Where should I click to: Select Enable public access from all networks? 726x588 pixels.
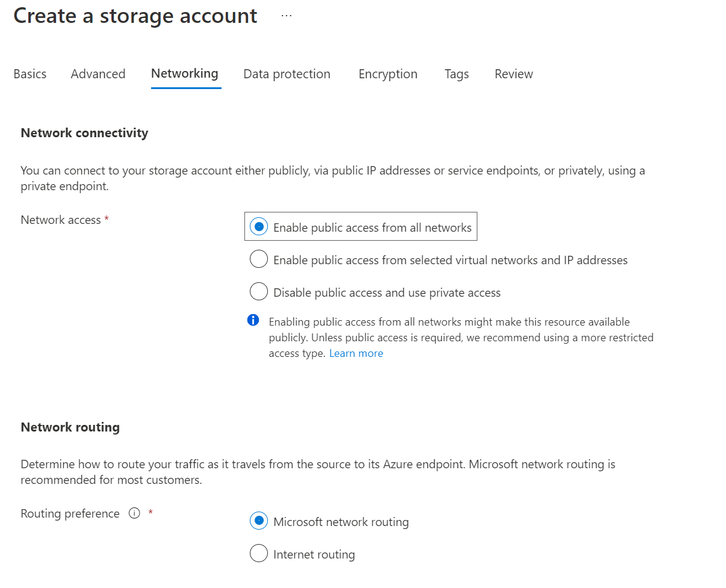click(259, 227)
